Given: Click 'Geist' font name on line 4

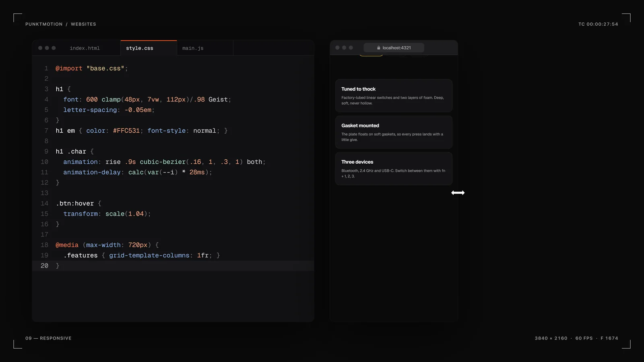Looking at the screenshot, I should click(x=218, y=99).
